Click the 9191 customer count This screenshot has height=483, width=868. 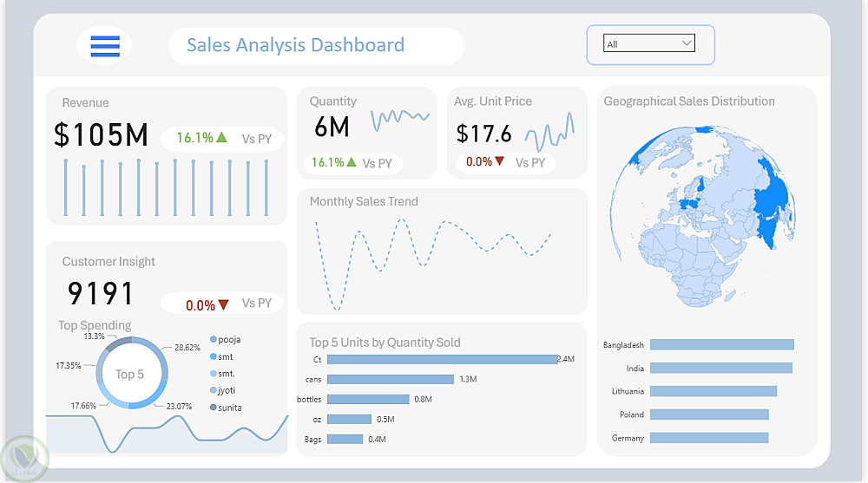pos(100,293)
